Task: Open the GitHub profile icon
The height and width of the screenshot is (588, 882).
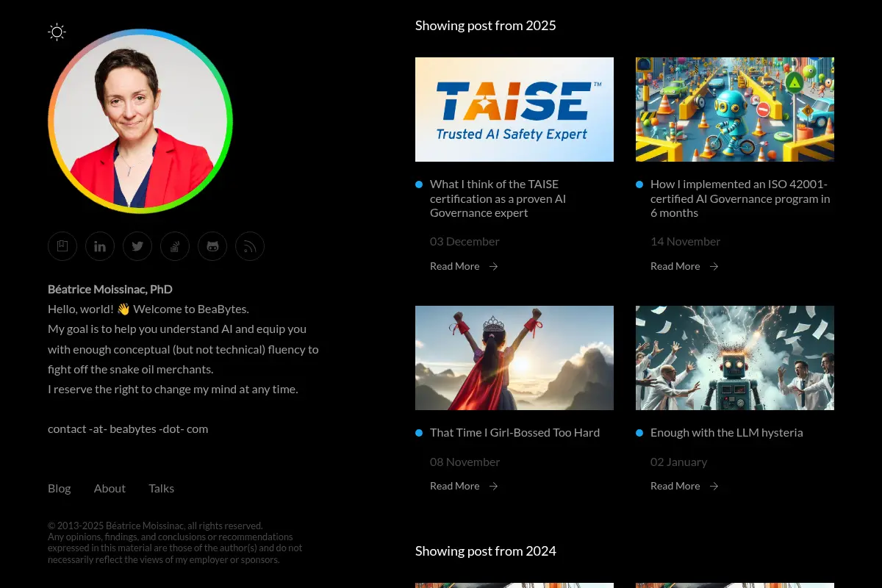Action: tap(212, 246)
